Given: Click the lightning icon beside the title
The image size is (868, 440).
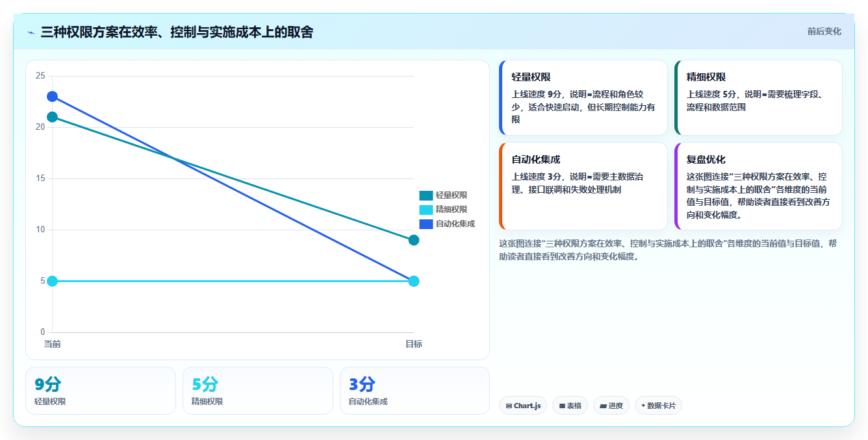Looking at the screenshot, I should tap(31, 32).
